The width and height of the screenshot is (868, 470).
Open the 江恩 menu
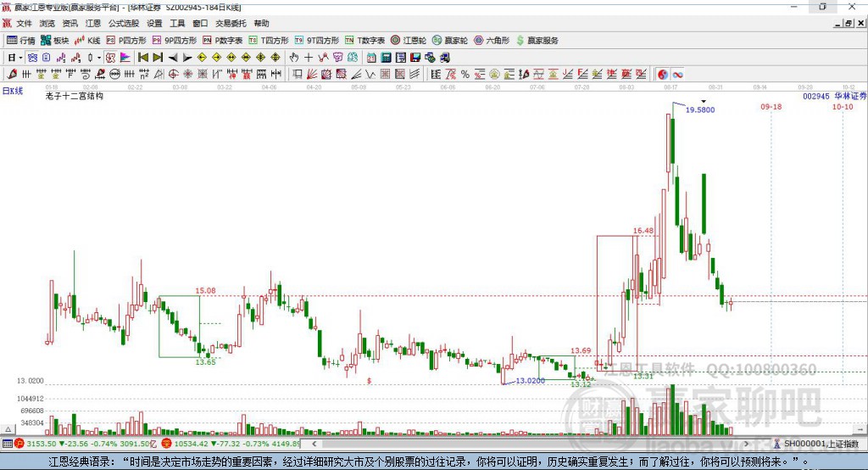93,23
